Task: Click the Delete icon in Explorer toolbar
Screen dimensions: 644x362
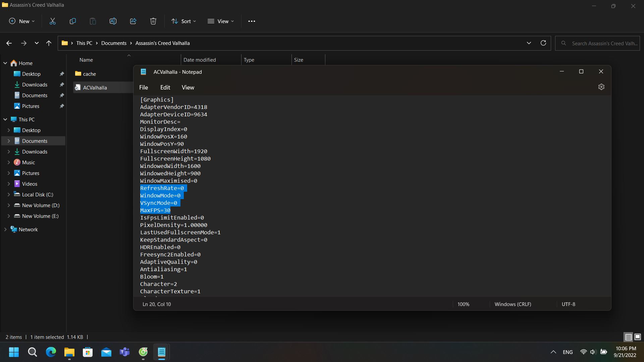Action: [153, 21]
